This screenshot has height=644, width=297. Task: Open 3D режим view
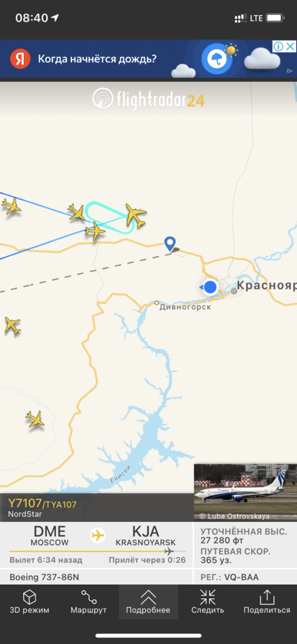(30, 602)
